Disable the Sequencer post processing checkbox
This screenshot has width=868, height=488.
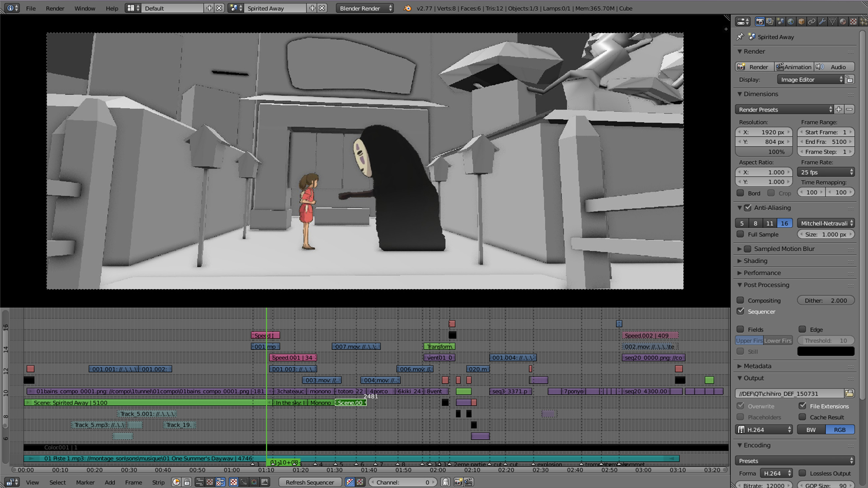tap(741, 311)
